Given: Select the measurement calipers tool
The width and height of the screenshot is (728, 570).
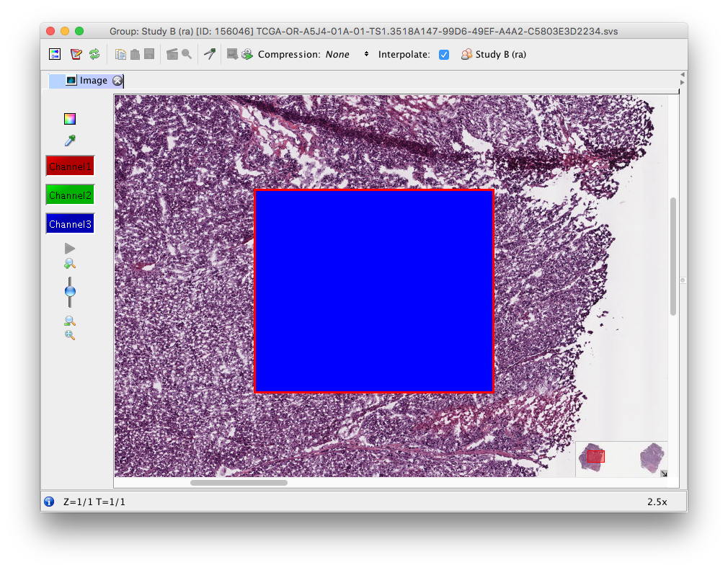Looking at the screenshot, I should [210, 53].
